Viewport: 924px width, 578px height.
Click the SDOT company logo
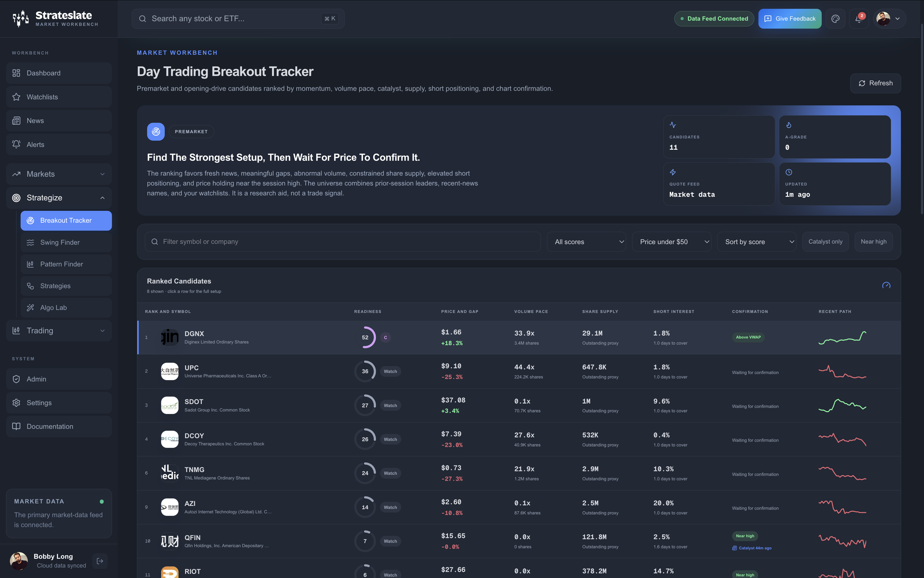[169, 405]
